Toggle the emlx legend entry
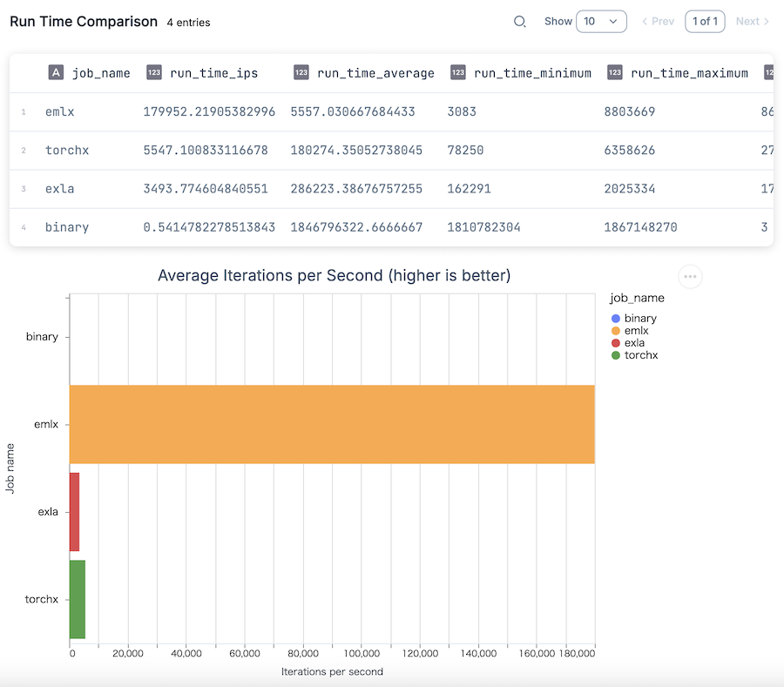Screen dimensions: 784x687 (x=630, y=331)
